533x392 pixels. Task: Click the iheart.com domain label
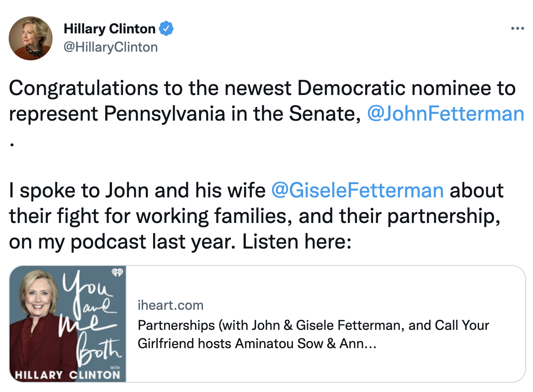pyautogui.click(x=170, y=305)
